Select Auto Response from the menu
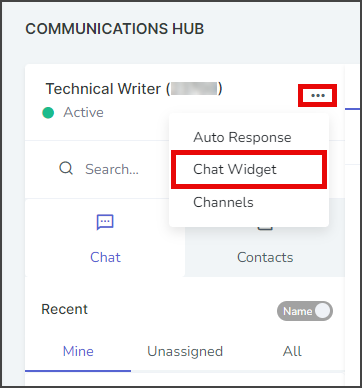 pyautogui.click(x=242, y=137)
